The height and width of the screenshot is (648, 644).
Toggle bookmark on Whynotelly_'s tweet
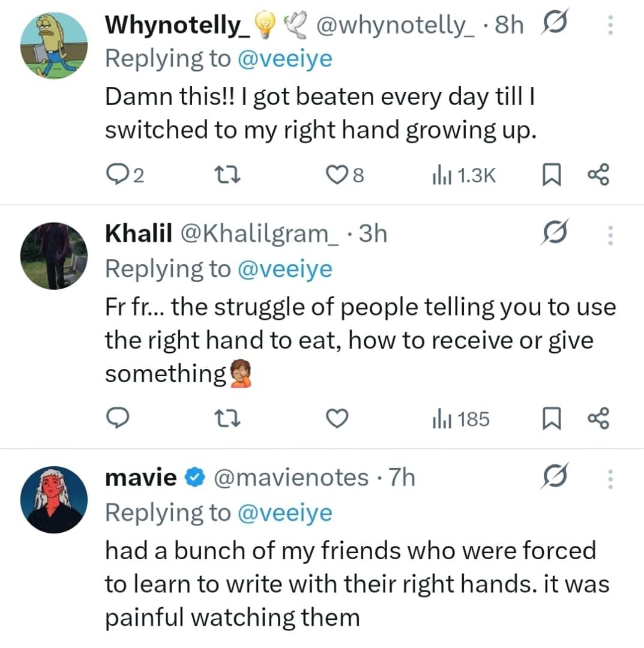pos(551,175)
